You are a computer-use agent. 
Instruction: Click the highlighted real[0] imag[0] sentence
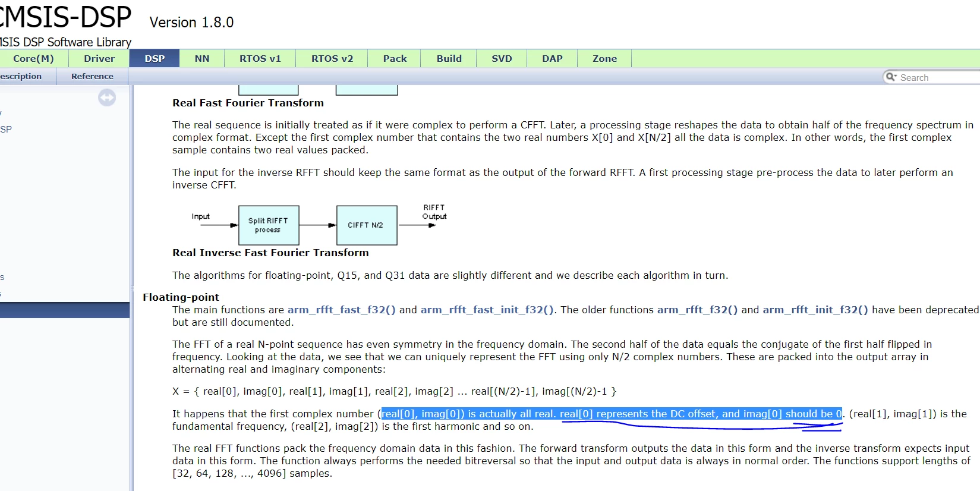(x=612, y=414)
